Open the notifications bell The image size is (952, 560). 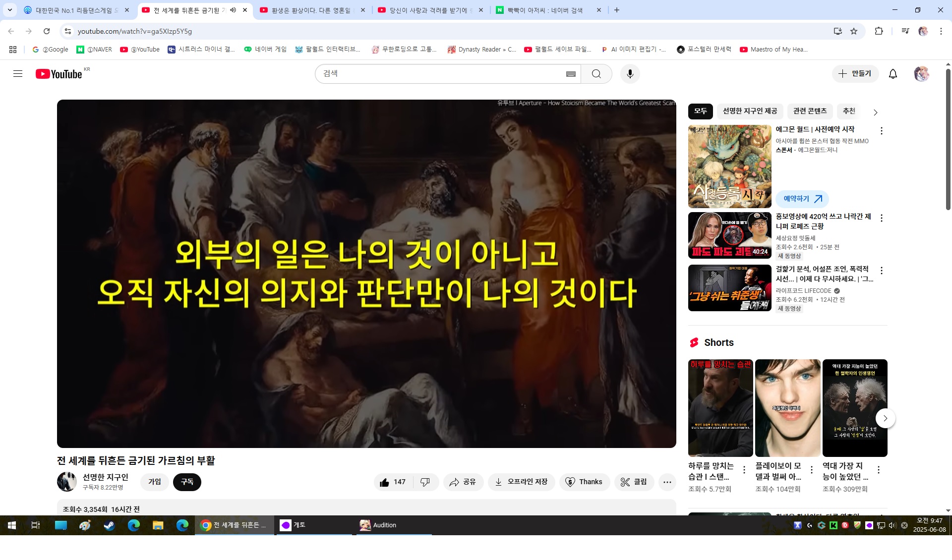click(x=892, y=74)
